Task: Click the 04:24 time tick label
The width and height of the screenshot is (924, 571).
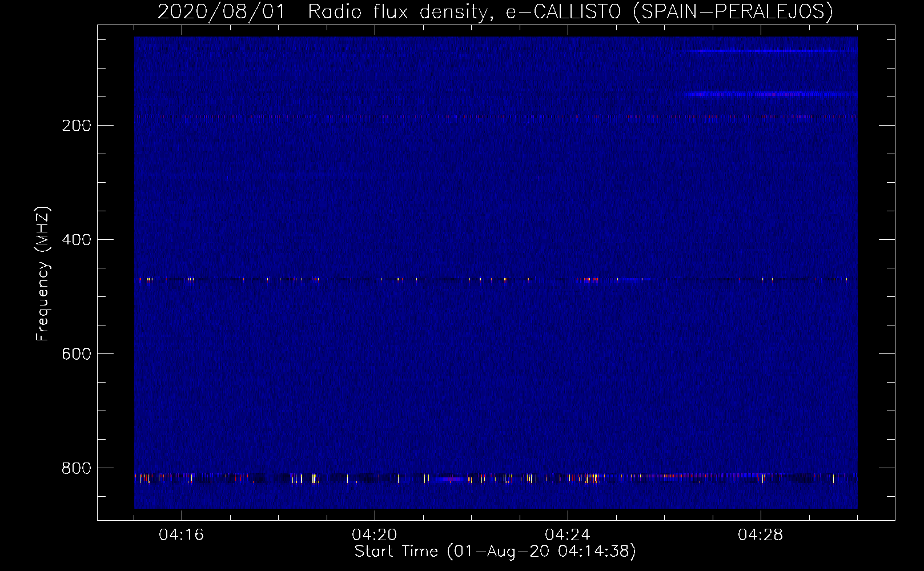Action: pyautogui.click(x=568, y=535)
